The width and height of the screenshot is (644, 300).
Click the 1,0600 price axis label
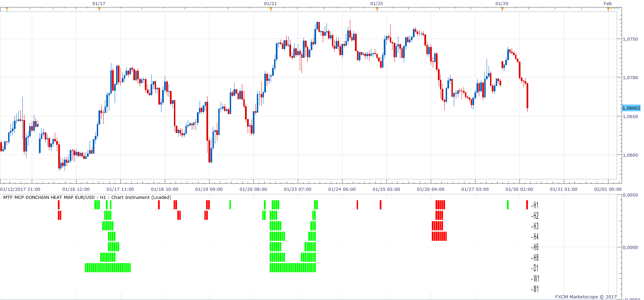[630, 155]
